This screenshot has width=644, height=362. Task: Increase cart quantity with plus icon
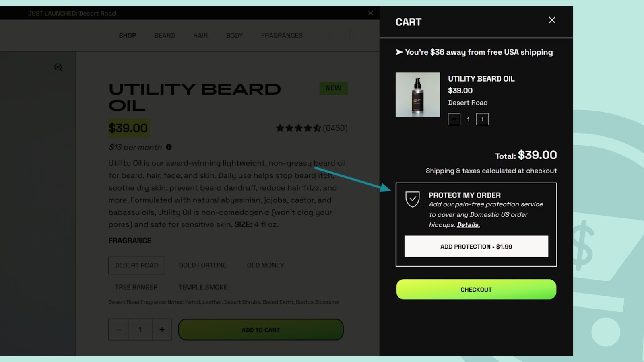(x=482, y=119)
